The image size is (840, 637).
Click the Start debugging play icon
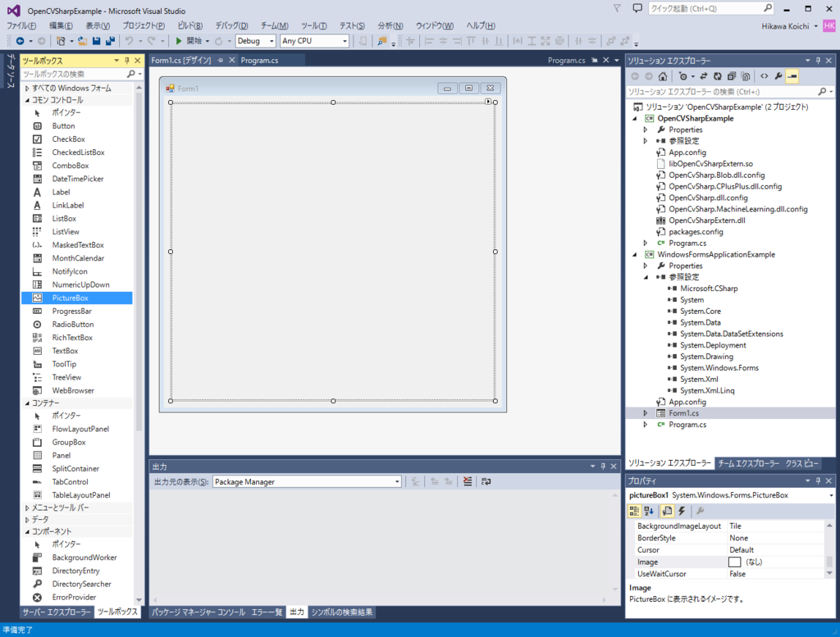(x=179, y=41)
